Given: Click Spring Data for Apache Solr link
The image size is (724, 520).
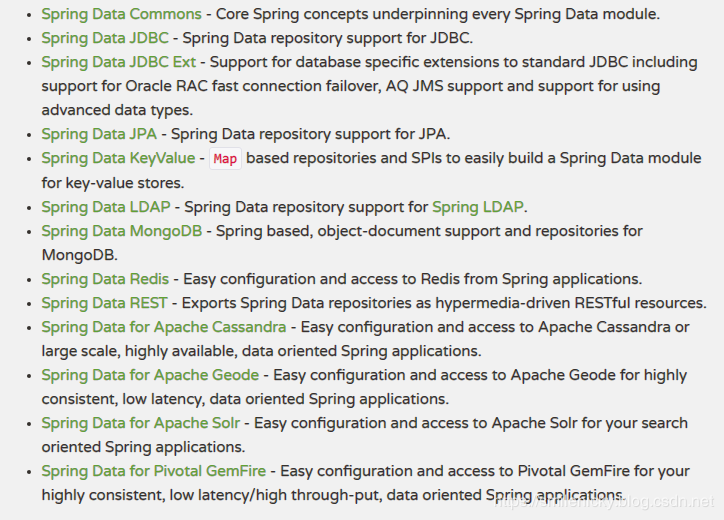Looking at the screenshot, I should tap(141, 423).
